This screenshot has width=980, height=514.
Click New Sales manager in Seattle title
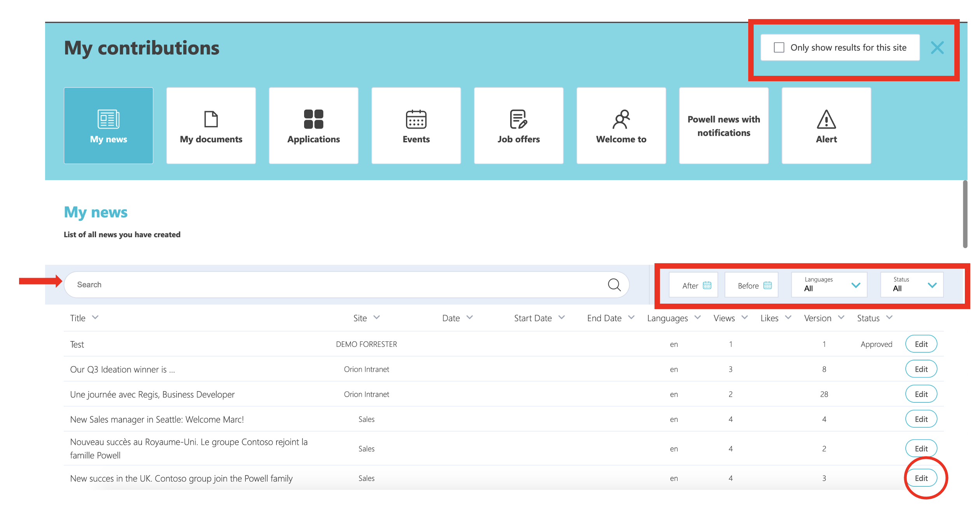click(x=157, y=420)
